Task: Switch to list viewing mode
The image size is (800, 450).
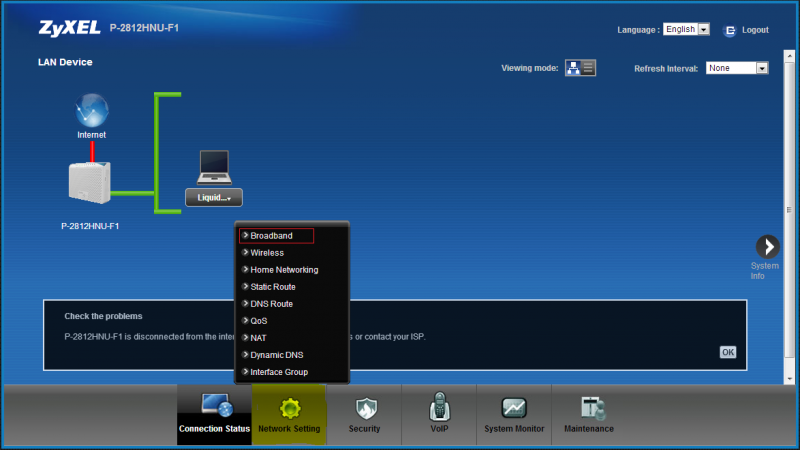Action: [x=588, y=68]
